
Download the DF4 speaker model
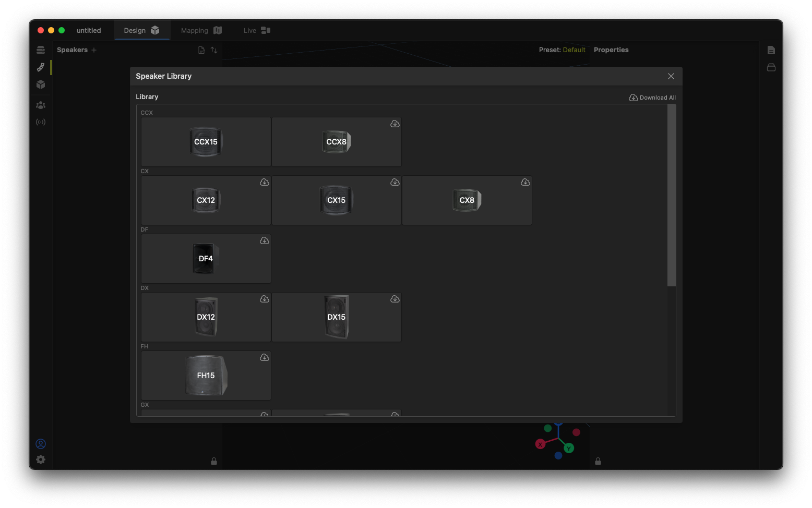point(265,240)
